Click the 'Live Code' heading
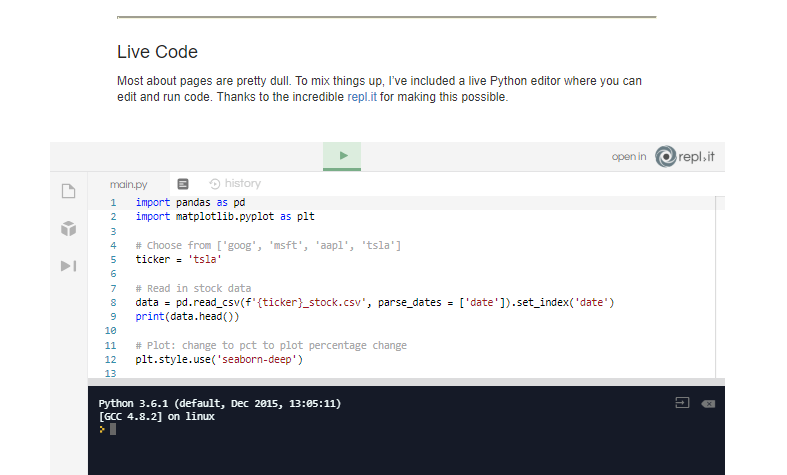787x475 pixels. coord(157,51)
